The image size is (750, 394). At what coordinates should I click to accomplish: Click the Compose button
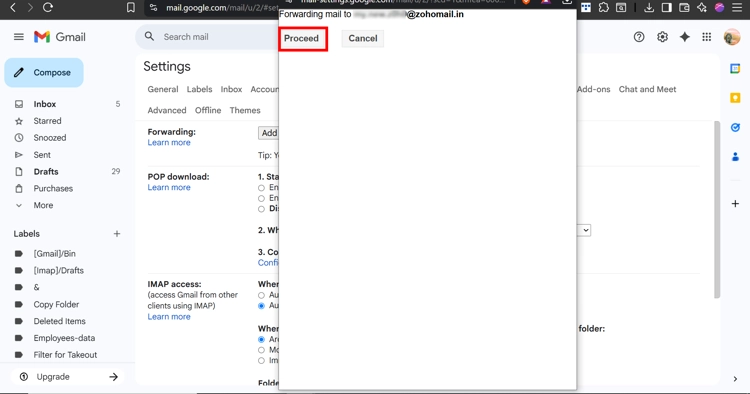(44, 73)
